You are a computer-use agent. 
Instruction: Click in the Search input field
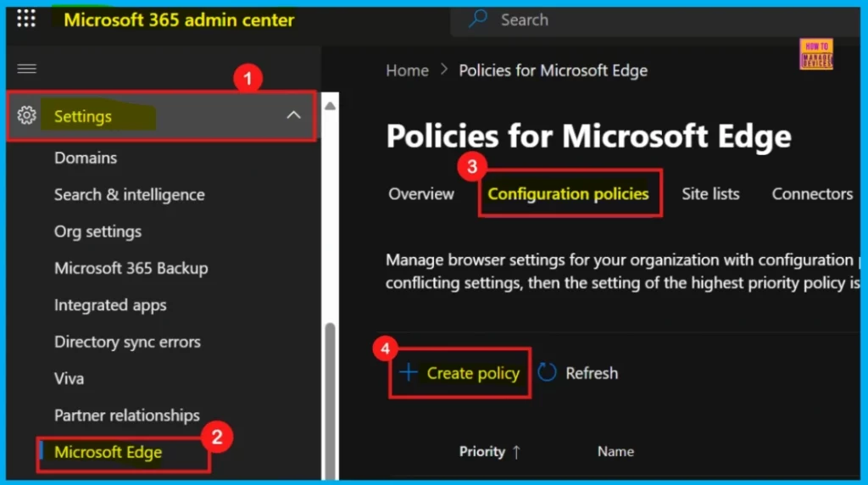(x=655, y=20)
